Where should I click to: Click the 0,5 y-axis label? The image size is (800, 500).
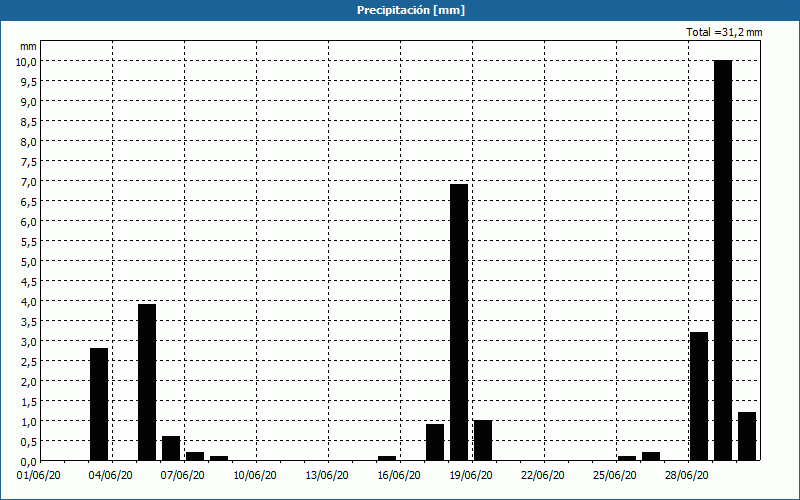tap(29, 441)
